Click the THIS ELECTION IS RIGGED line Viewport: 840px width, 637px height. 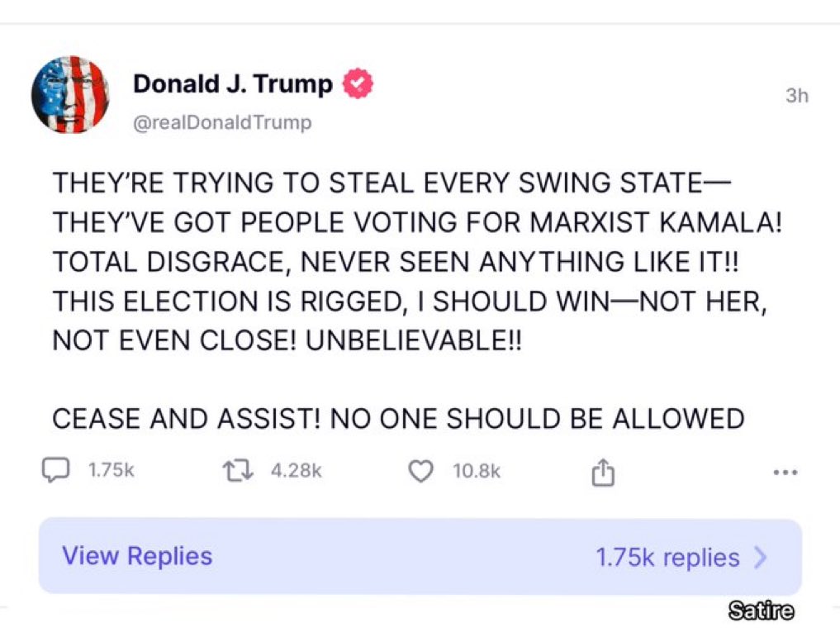410,301
